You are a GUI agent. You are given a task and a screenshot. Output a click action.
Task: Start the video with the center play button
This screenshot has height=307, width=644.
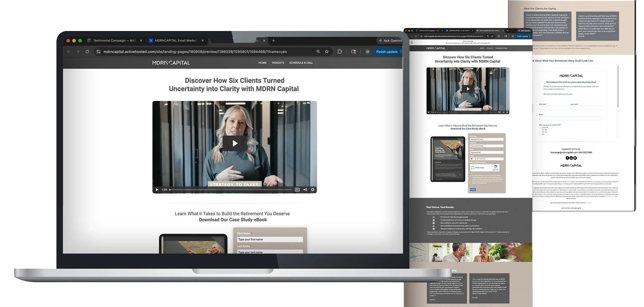235,143
